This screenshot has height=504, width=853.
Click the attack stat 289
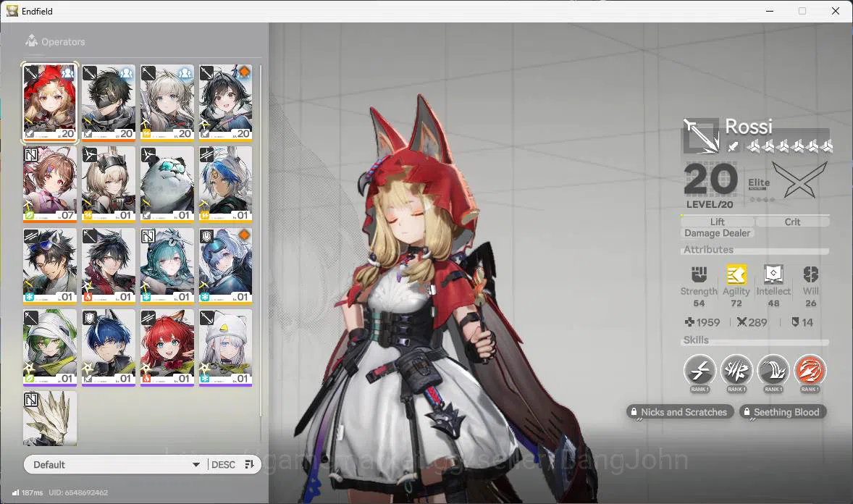(x=752, y=322)
